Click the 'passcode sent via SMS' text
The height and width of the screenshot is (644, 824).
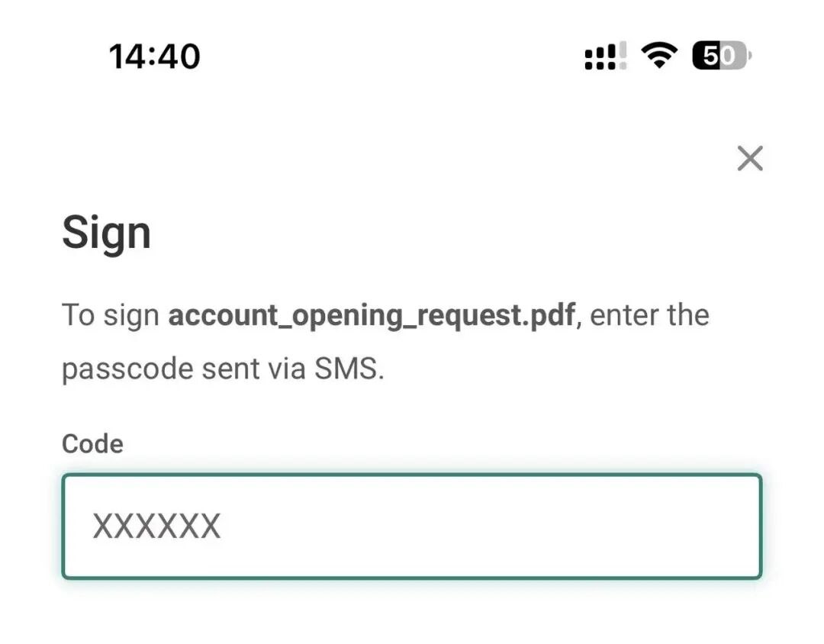[222, 369]
